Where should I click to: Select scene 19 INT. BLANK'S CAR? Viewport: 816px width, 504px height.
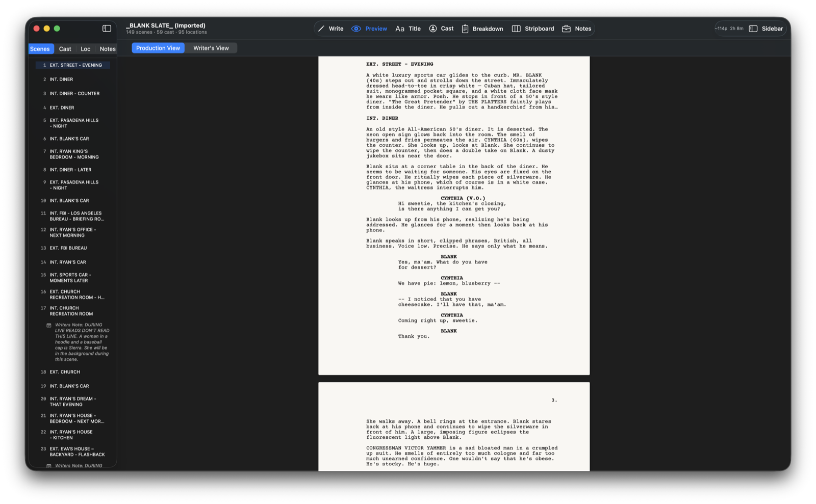coord(73,386)
